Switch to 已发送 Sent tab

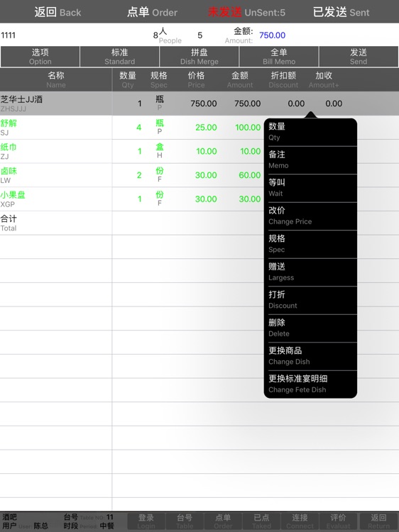(341, 12)
